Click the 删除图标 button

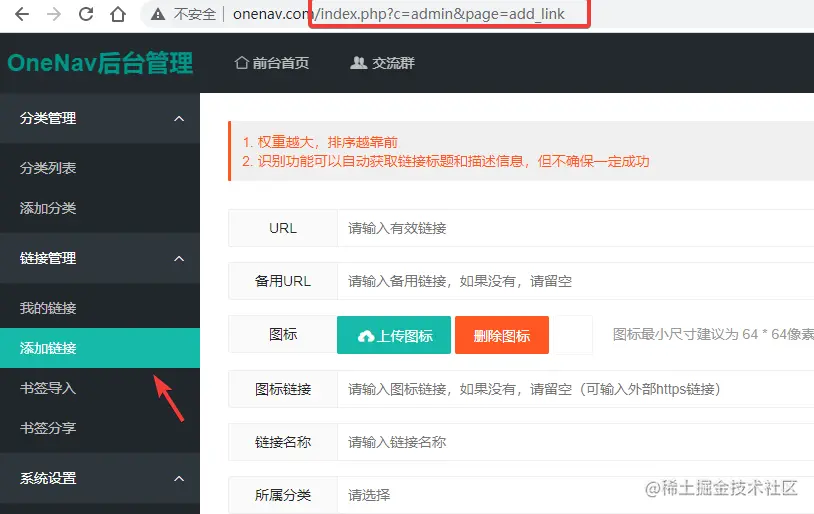click(x=502, y=335)
